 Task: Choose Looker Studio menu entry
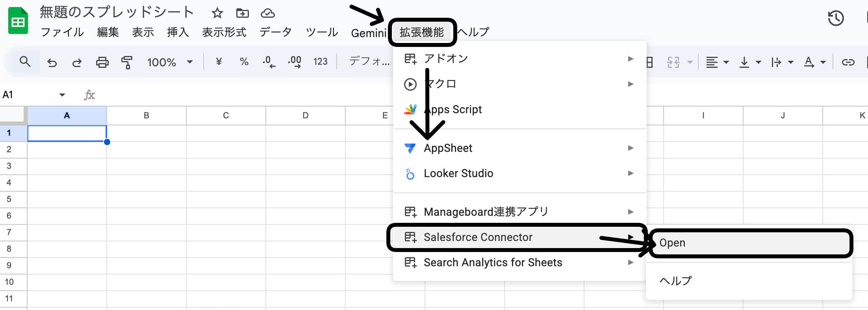pyautogui.click(x=520, y=173)
